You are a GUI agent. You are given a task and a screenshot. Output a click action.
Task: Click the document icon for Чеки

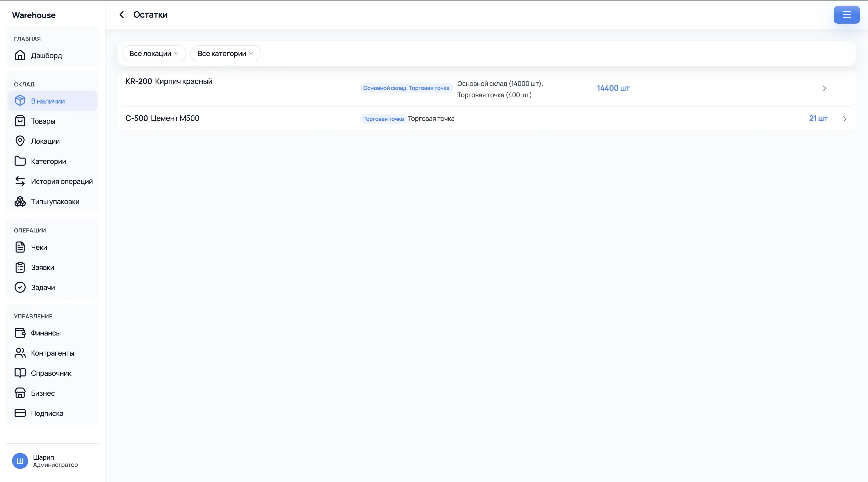[20, 247]
